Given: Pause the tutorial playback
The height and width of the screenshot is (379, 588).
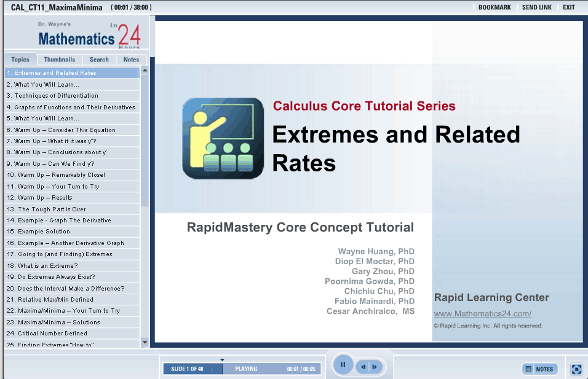Looking at the screenshot, I should pos(343,364).
